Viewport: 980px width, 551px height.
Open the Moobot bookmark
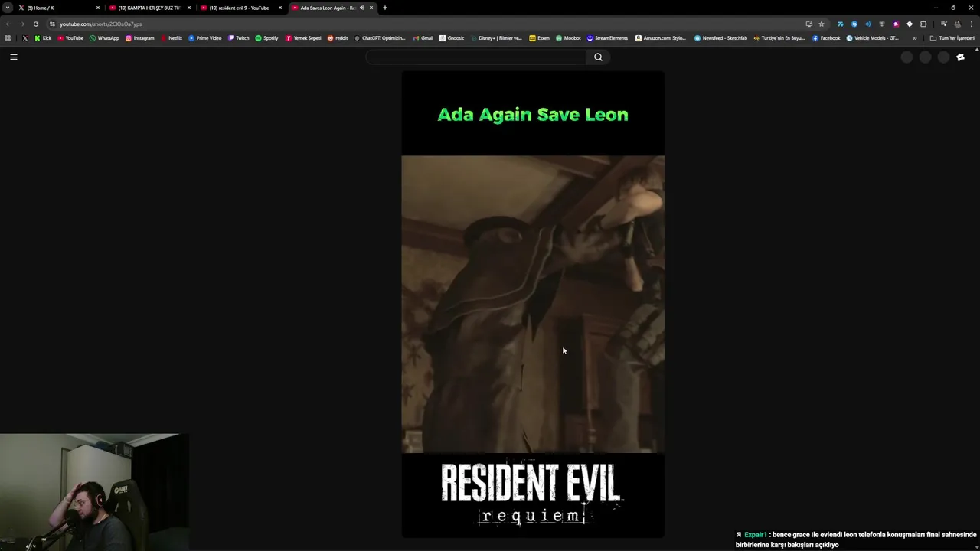pyautogui.click(x=568, y=37)
